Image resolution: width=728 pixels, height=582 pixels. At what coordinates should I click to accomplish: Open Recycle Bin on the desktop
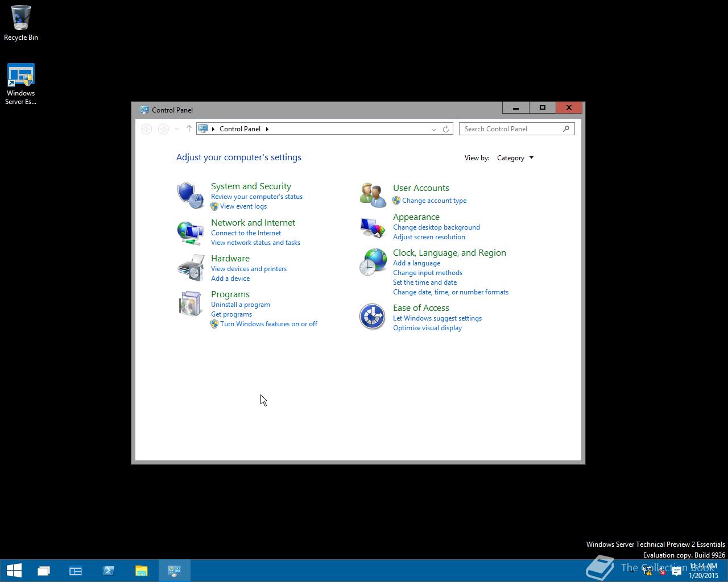tap(21, 23)
